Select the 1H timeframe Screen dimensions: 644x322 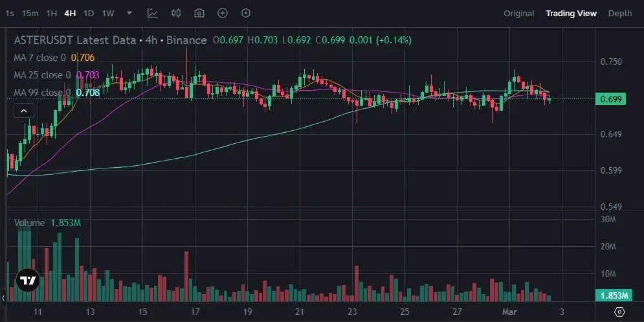point(51,13)
